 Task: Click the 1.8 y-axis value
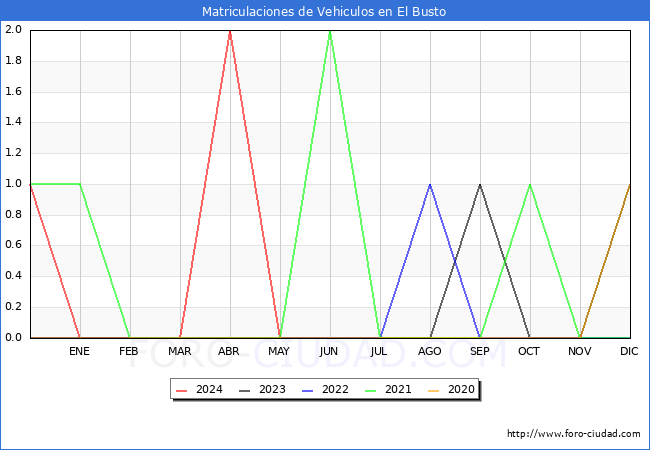[x=13, y=60]
